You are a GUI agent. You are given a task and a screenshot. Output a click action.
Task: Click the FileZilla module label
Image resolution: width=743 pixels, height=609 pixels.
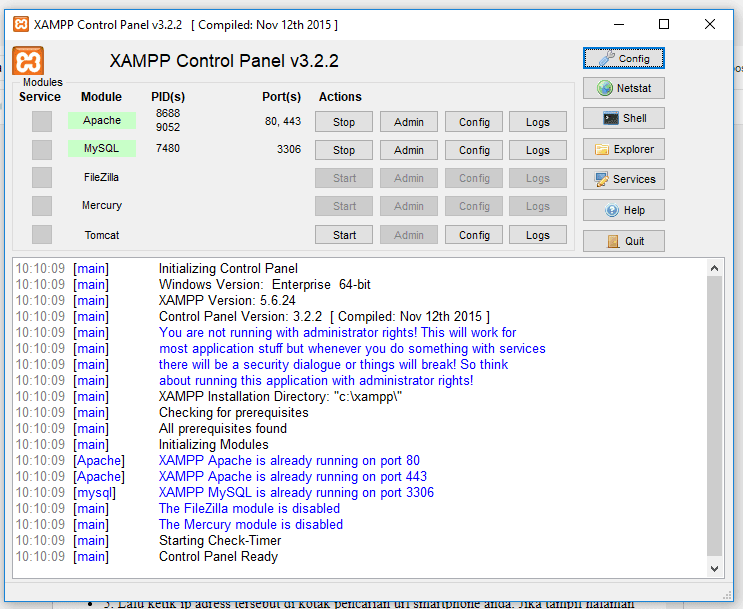101,177
